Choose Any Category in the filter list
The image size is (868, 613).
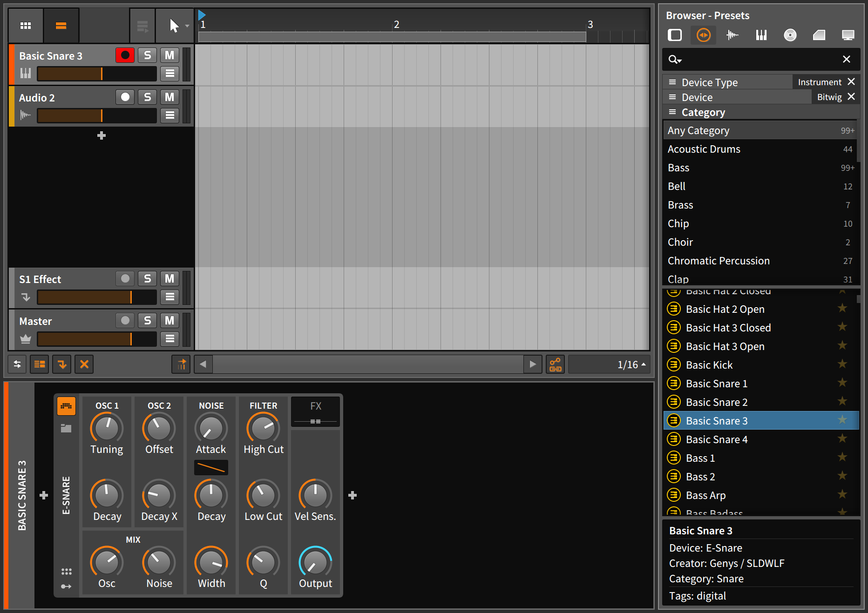[698, 130]
